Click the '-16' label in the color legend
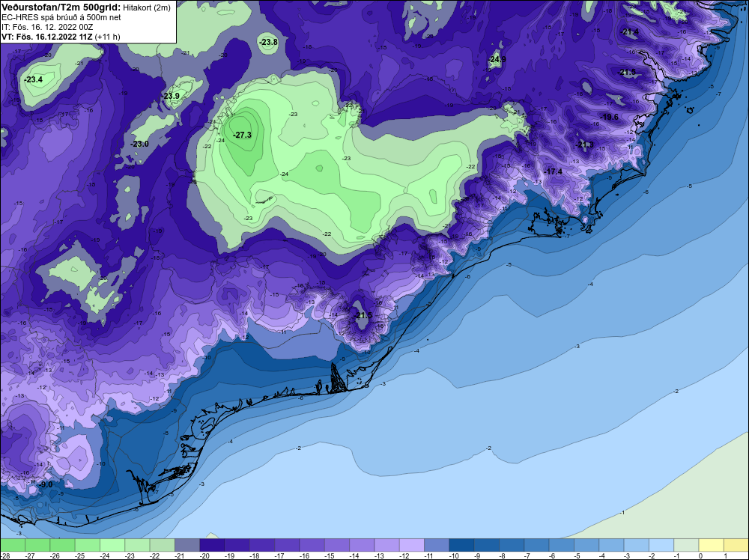The width and height of the screenshot is (749, 560). pyautogui.click(x=306, y=556)
